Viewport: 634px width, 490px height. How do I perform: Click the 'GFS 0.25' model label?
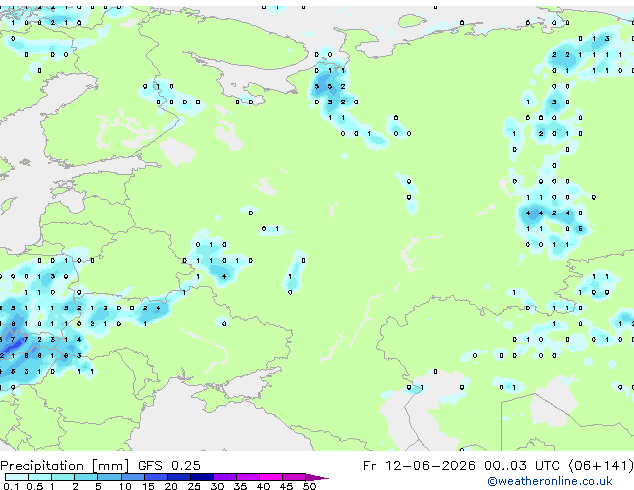[169, 466]
